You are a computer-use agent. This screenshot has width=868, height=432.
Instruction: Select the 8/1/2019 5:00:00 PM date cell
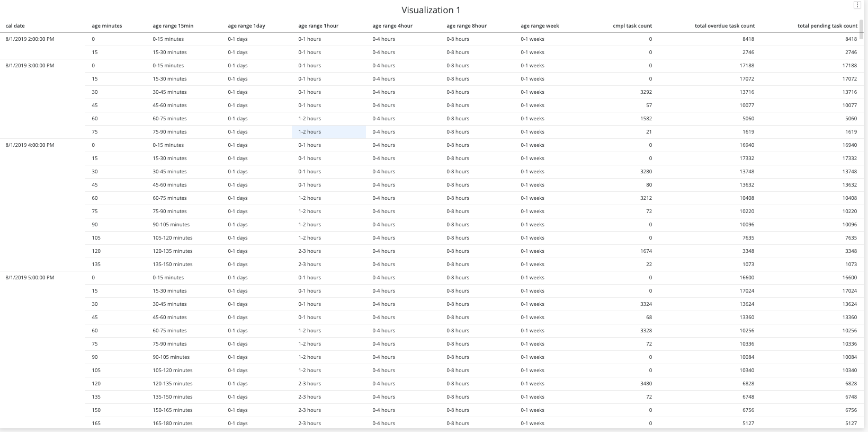(30, 278)
